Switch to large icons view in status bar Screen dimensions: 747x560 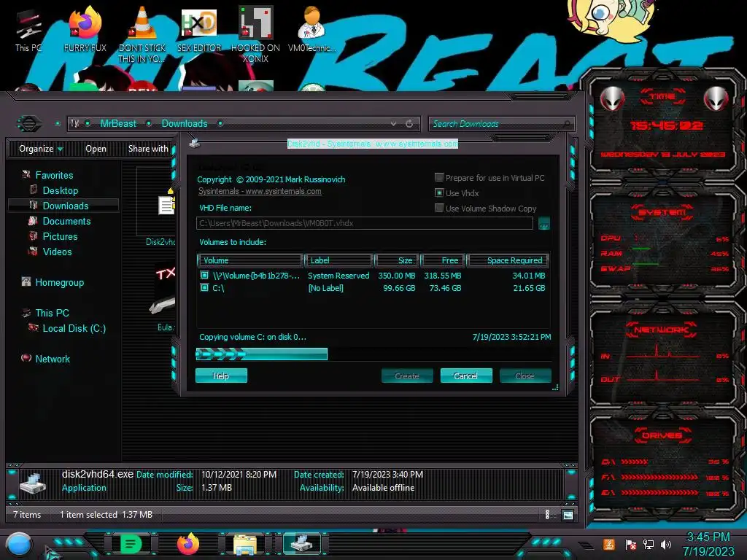coord(568,515)
